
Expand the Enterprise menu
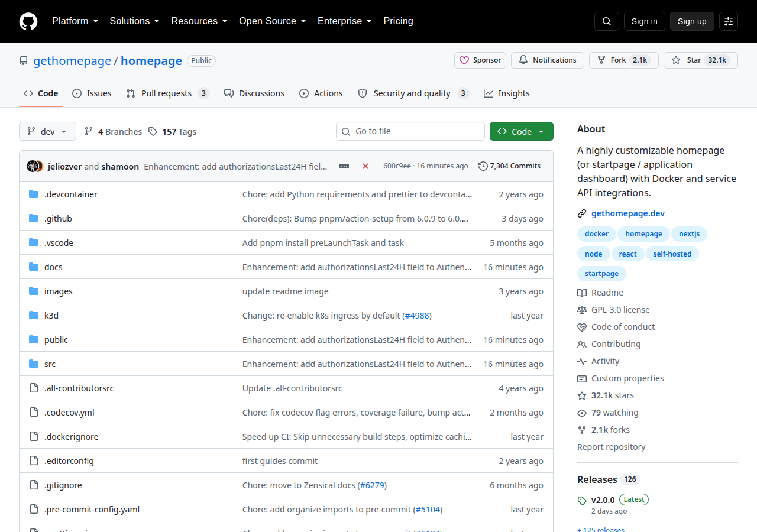click(344, 21)
